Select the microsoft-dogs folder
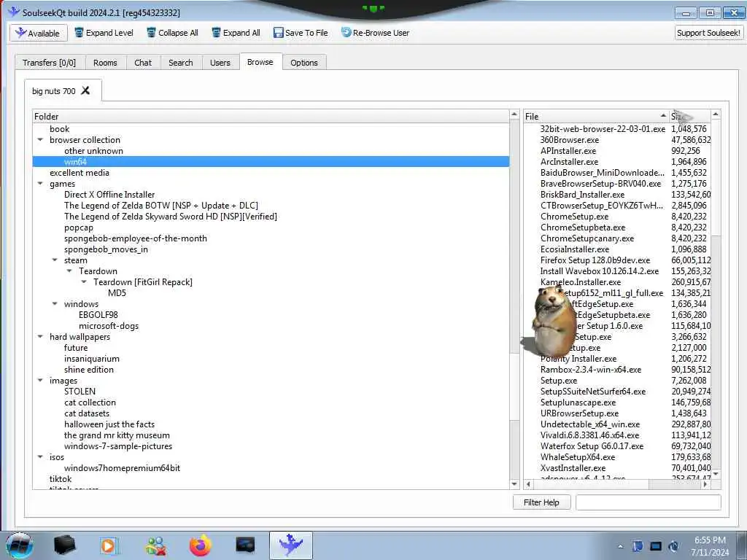The height and width of the screenshot is (560, 747). click(109, 326)
